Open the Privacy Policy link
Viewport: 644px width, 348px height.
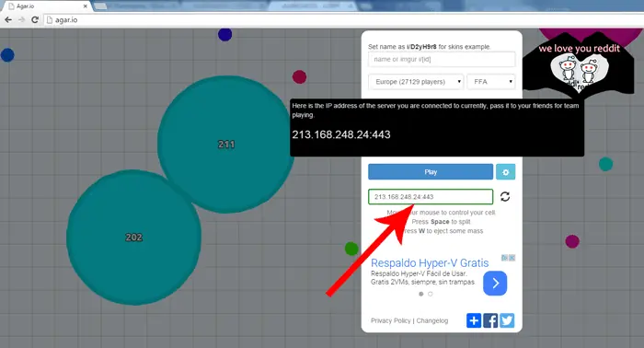click(391, 320)
